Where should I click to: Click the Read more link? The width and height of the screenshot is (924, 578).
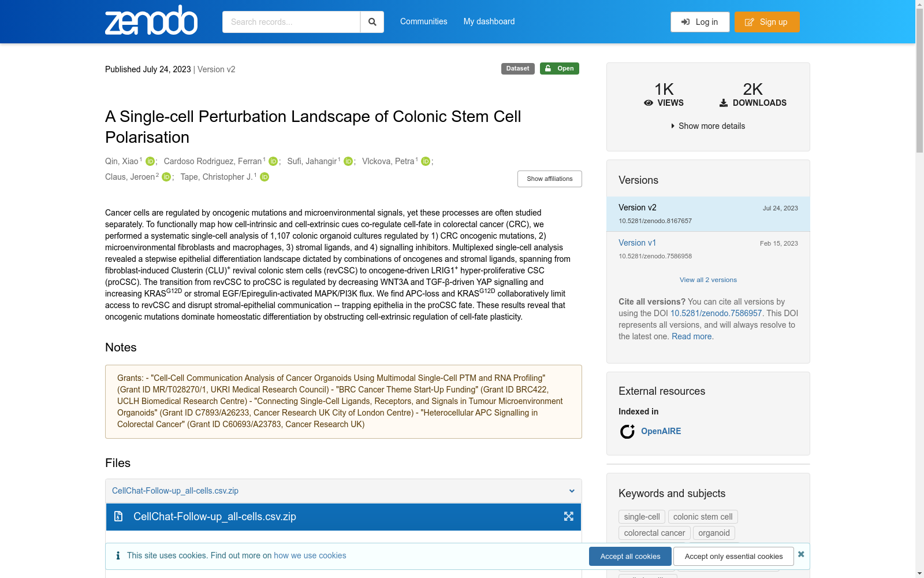pos(691,336)
